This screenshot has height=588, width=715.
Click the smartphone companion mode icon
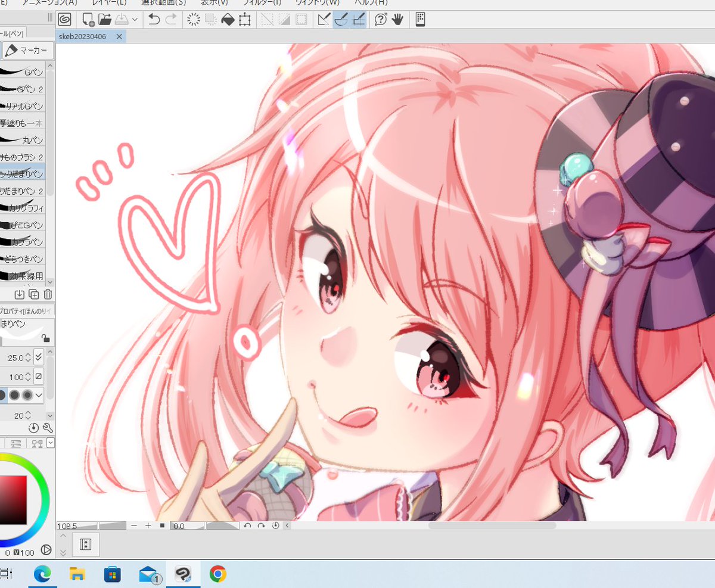point(420,20)
